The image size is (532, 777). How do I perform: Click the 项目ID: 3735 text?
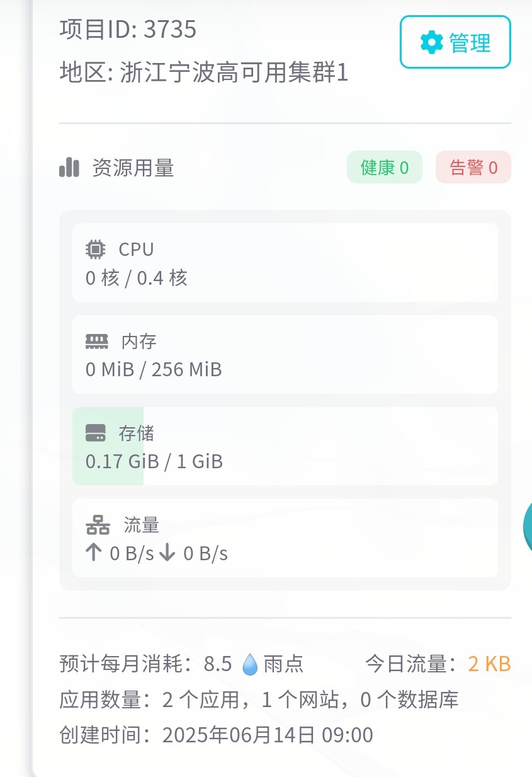128,30
